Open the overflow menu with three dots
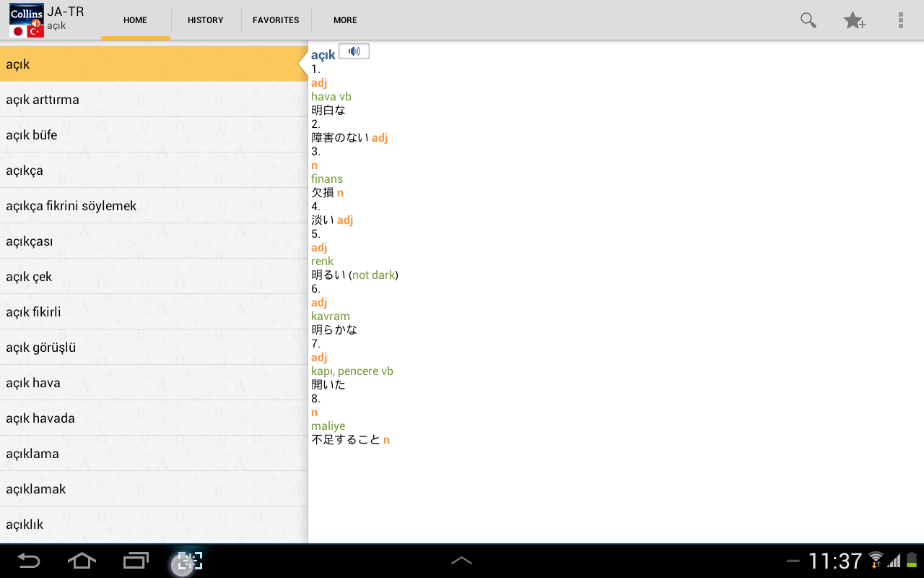This screenshot has height=578, width=924. (x=900, y=20)
